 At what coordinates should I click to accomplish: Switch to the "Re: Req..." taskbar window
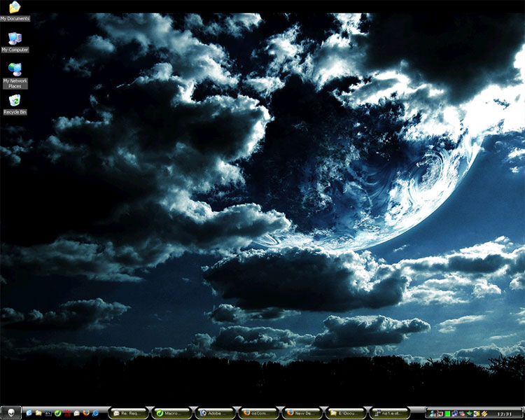coord(128,413)
